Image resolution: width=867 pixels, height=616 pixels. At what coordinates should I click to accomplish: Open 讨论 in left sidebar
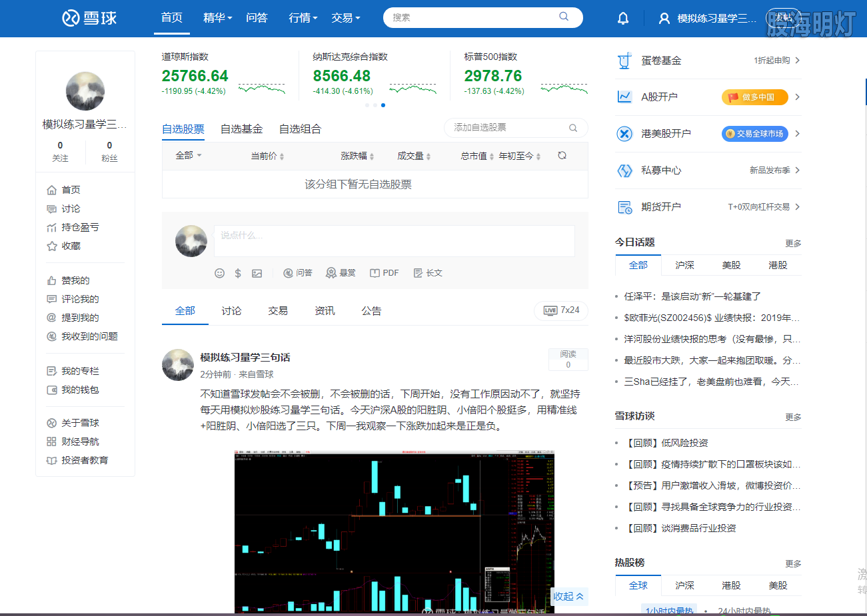coord(64,208)
